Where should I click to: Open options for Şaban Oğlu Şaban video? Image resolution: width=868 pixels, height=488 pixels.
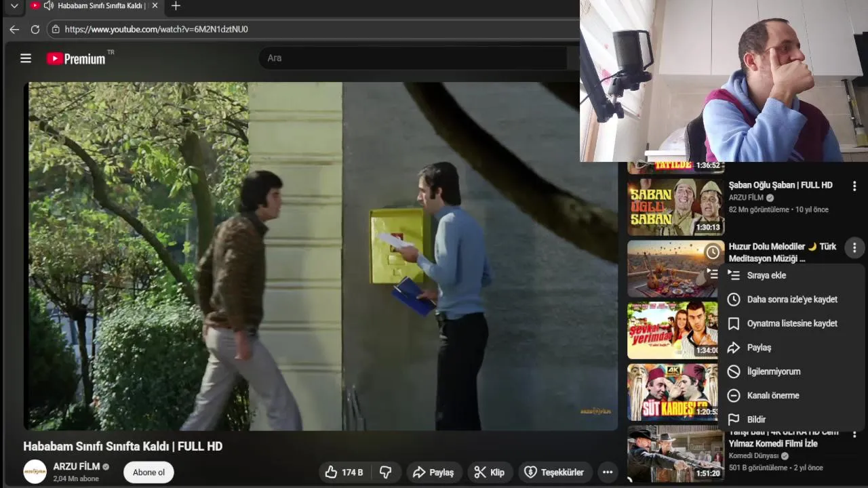click(854, 186)
